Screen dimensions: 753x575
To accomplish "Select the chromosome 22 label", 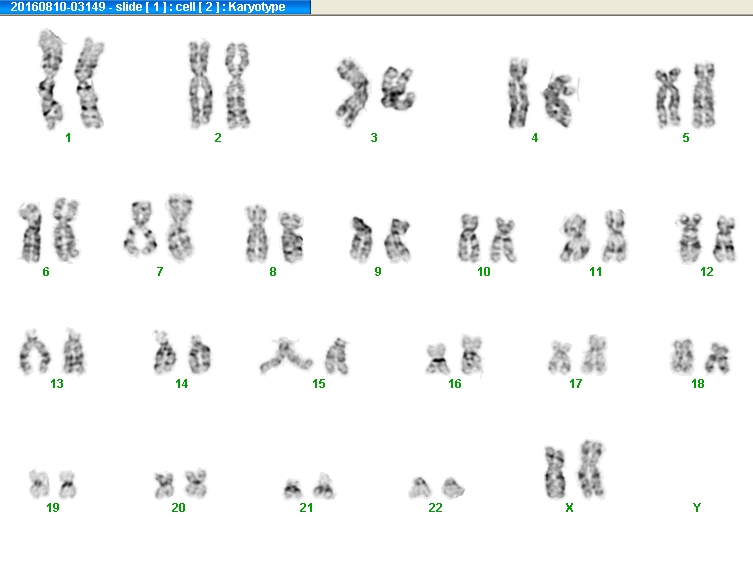I will pyautogui.click(x=435, y=508).
